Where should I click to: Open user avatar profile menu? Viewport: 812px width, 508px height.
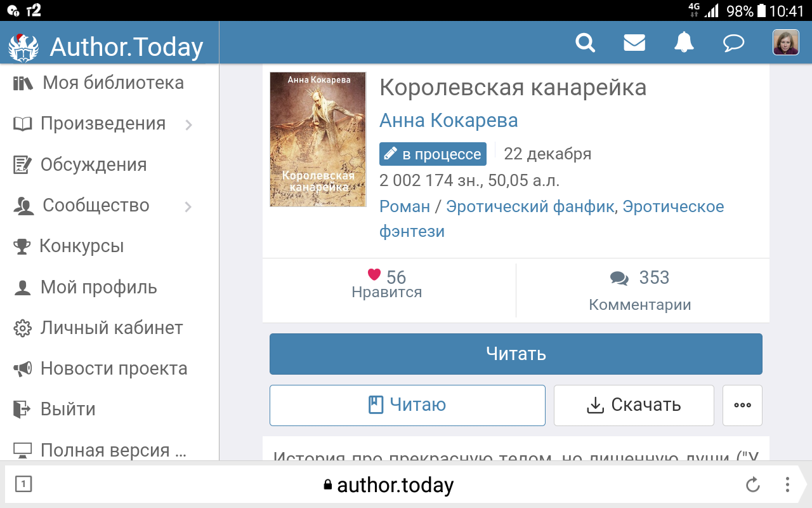pos(785,43)
